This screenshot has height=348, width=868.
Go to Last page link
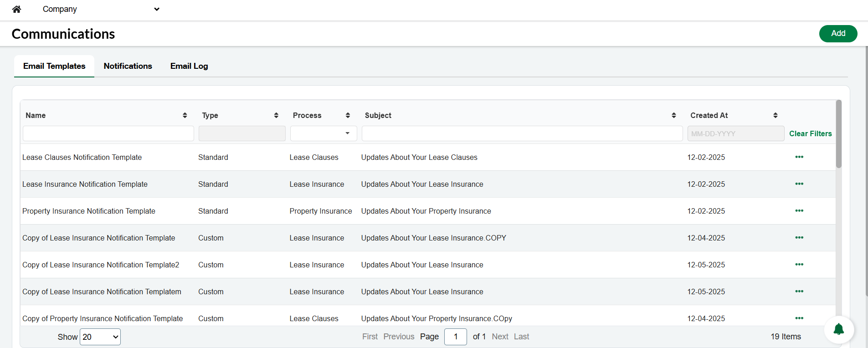(x=521, y=337)
